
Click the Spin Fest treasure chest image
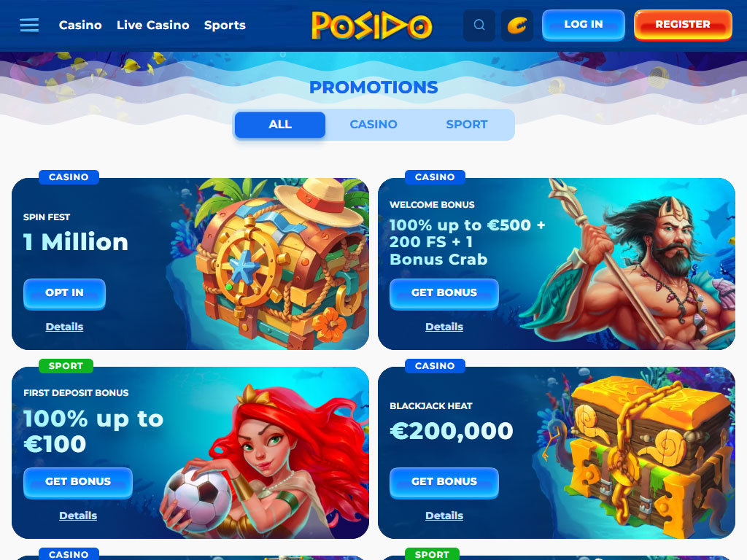pyautogui.click(x=276, y=264)
